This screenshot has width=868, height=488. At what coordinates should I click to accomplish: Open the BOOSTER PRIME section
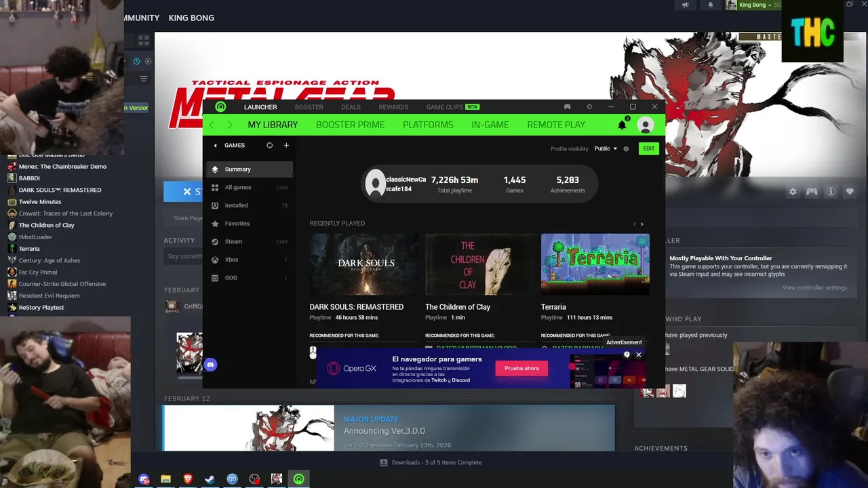point(350,125)
